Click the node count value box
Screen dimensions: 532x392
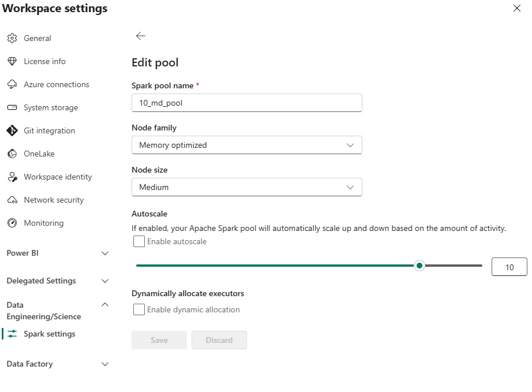[509, 267]
